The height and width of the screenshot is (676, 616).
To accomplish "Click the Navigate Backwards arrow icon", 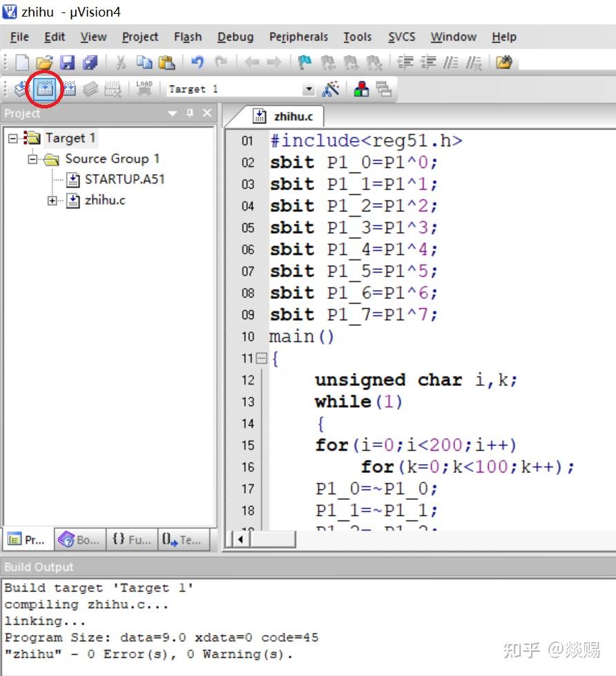I will point(252,63).
